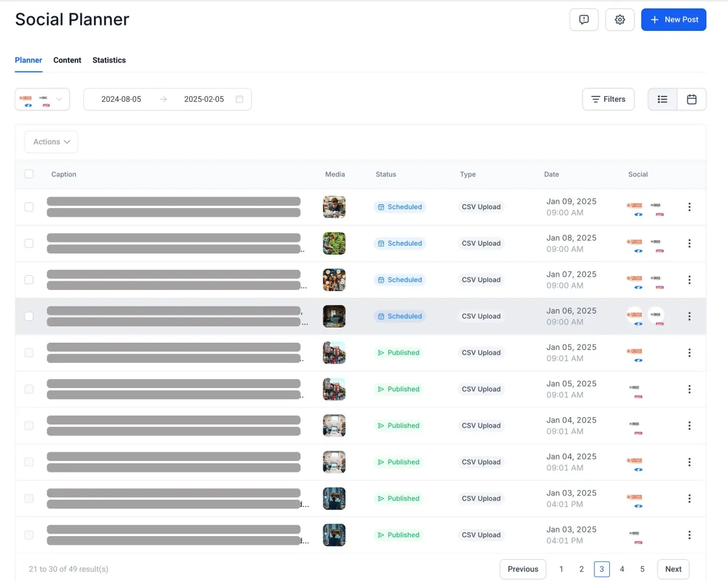Jump to page 4 of results
The width and height of the screenshot is (728, 581).
(622, 569)
